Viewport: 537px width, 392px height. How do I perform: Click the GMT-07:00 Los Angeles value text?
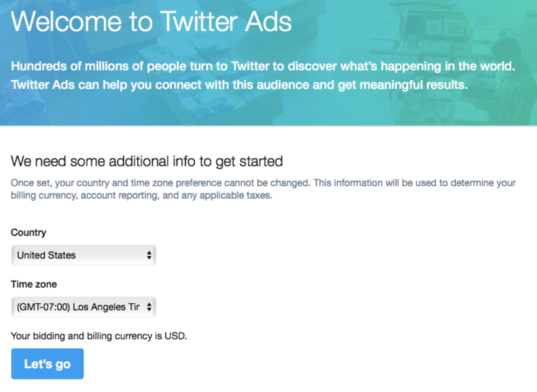(78, 307)
